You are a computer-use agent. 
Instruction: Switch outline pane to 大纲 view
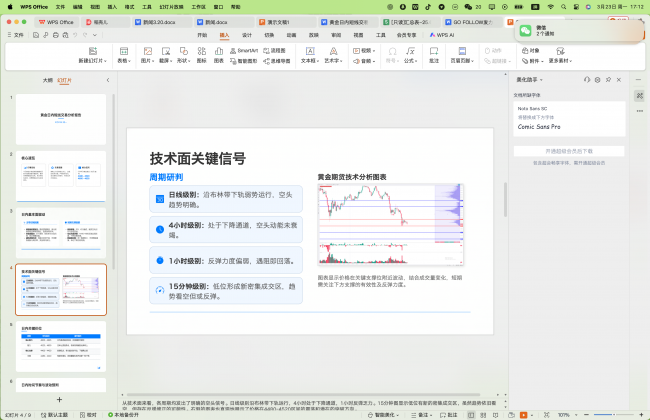[47, 79]
